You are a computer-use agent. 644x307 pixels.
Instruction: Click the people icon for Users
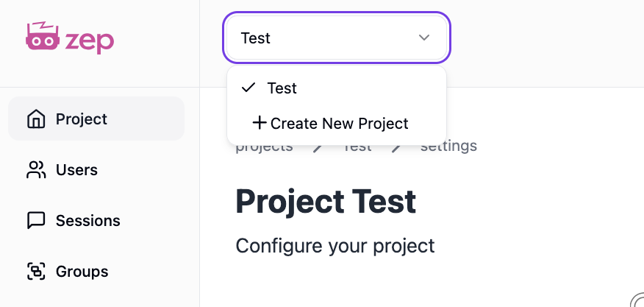(35, 170)
